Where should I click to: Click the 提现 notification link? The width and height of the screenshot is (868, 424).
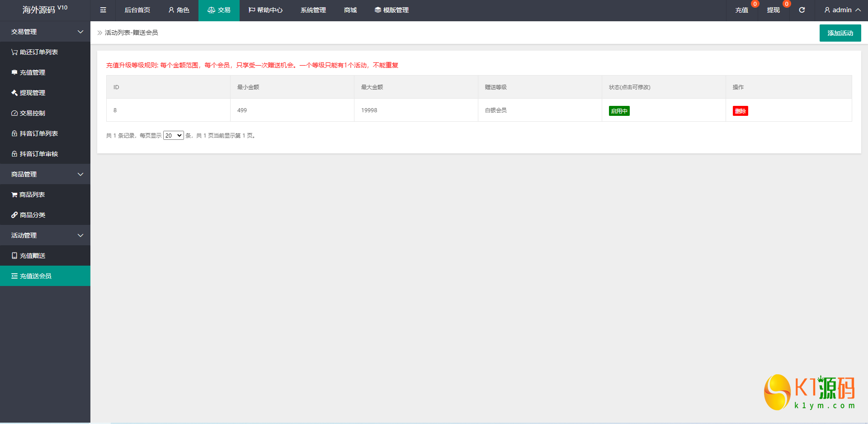click(x=774, y=10)
